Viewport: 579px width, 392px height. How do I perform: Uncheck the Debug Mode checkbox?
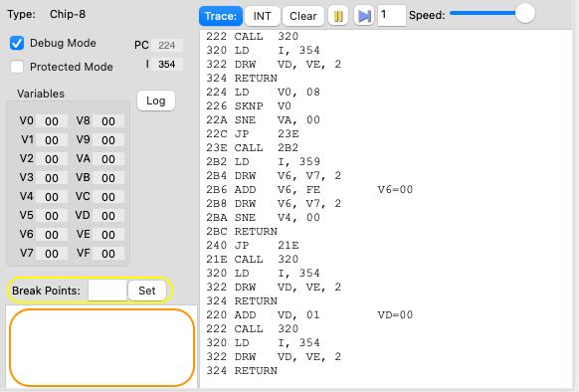click(17, 43)
